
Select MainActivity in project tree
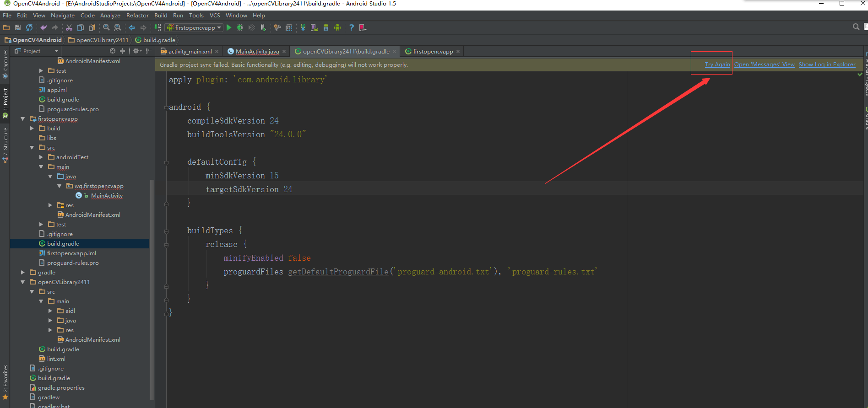pyautogui.click(x=107, y=196)
